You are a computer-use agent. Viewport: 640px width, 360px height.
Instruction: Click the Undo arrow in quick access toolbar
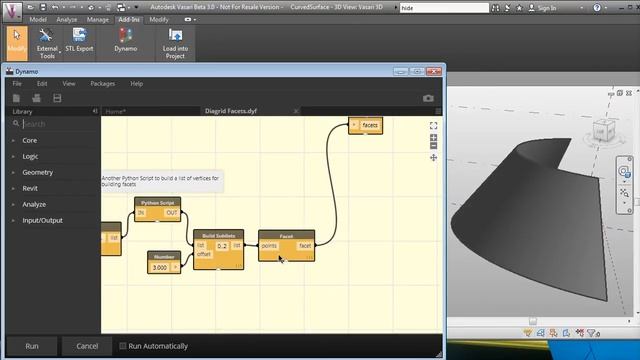tap(55, 7)
